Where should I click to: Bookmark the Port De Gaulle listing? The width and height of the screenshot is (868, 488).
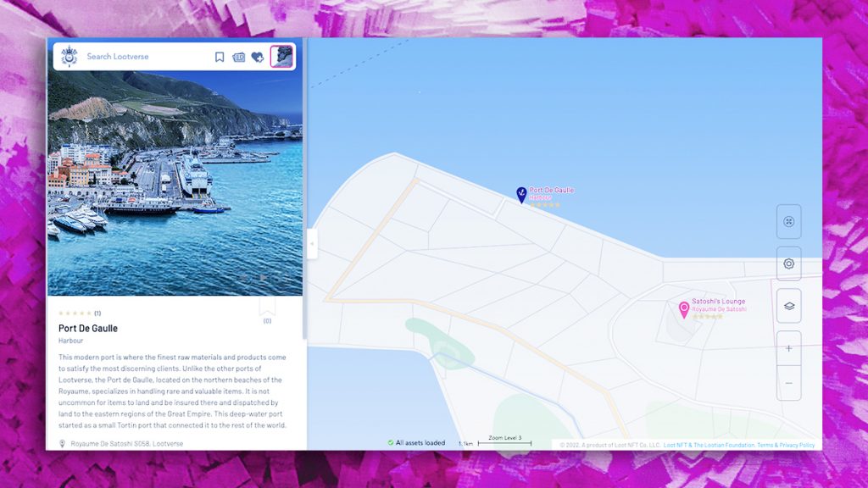(267, 307)
